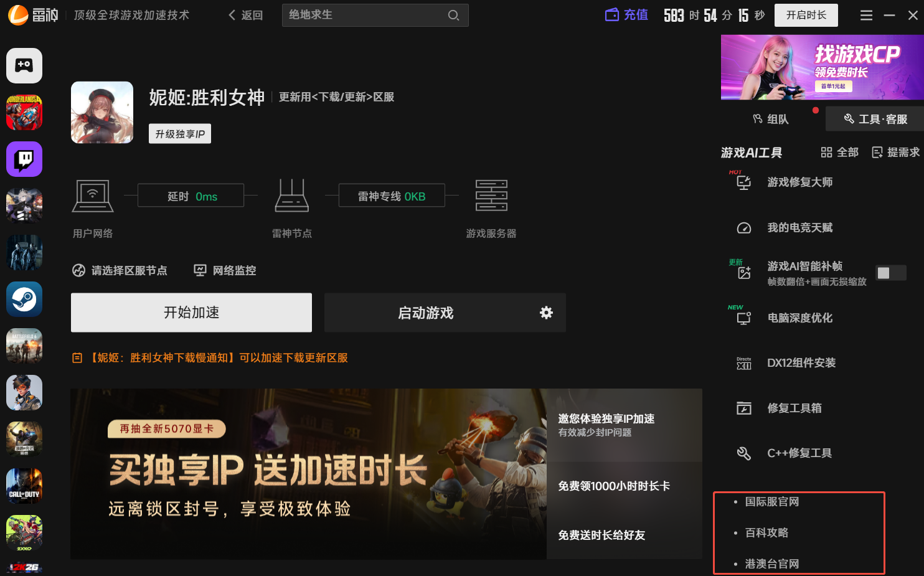Screen dimensions: 924x576
Task: Open the hamburger menu icon
Action: 866,16
